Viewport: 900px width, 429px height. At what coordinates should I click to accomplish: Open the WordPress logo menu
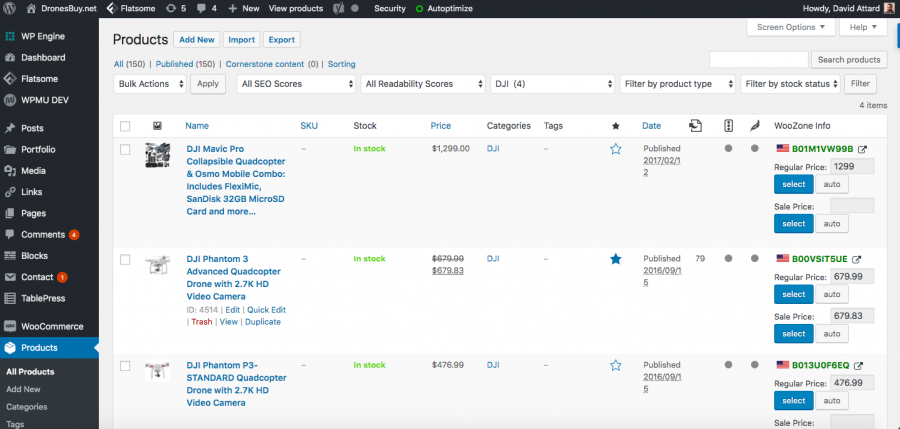[10, 9]
